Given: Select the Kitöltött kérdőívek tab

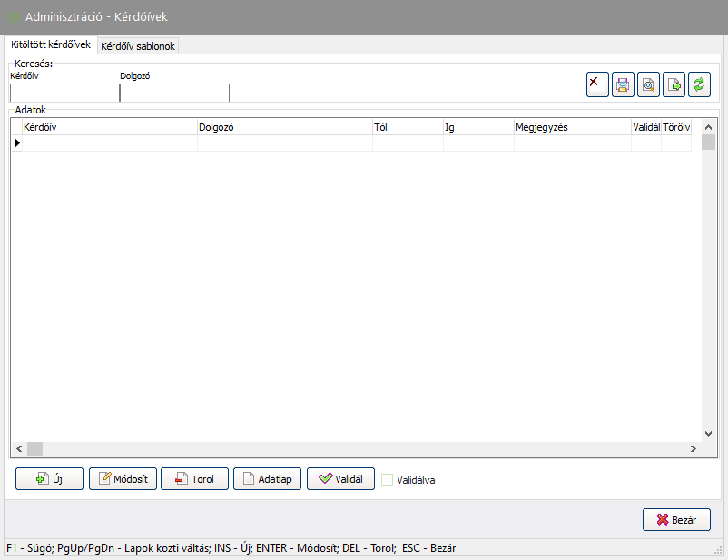Looking at the screenshot, I should pos(51,44).
